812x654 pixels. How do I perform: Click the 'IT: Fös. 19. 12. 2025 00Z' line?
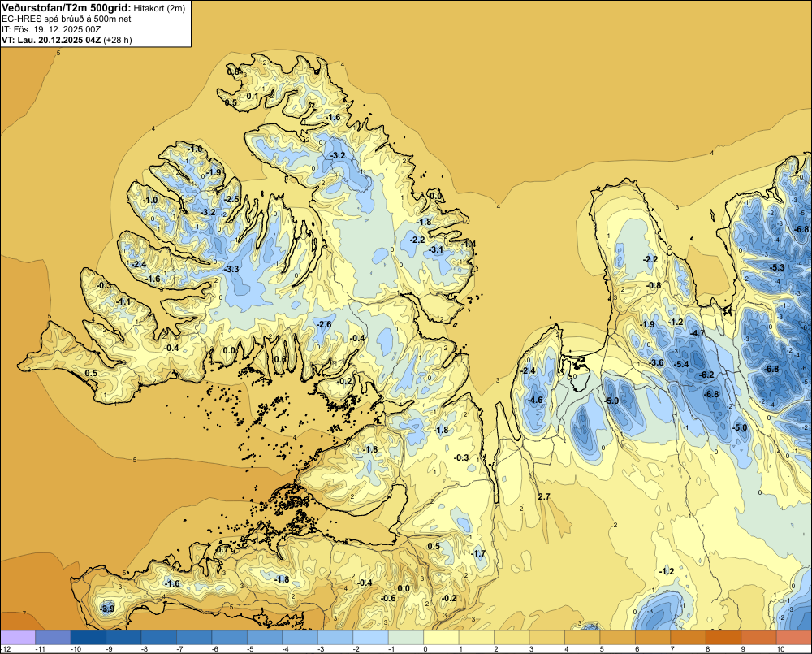(51, 29)
